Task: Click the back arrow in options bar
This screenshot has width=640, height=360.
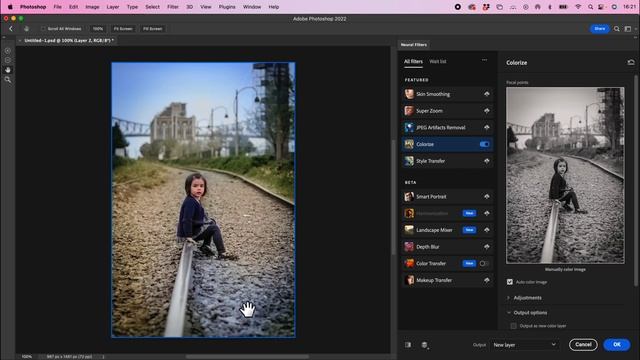Action: click(x=11, y=29)
